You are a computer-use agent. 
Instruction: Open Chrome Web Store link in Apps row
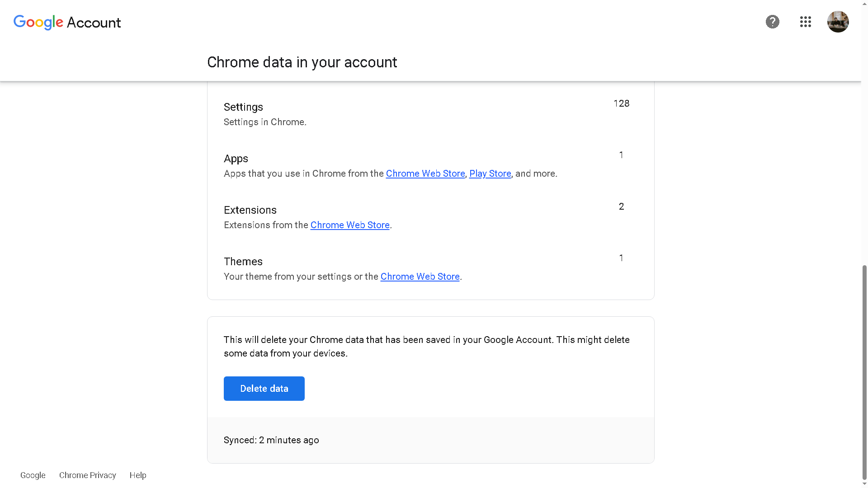pyautogui.click(x=425, y=174)
